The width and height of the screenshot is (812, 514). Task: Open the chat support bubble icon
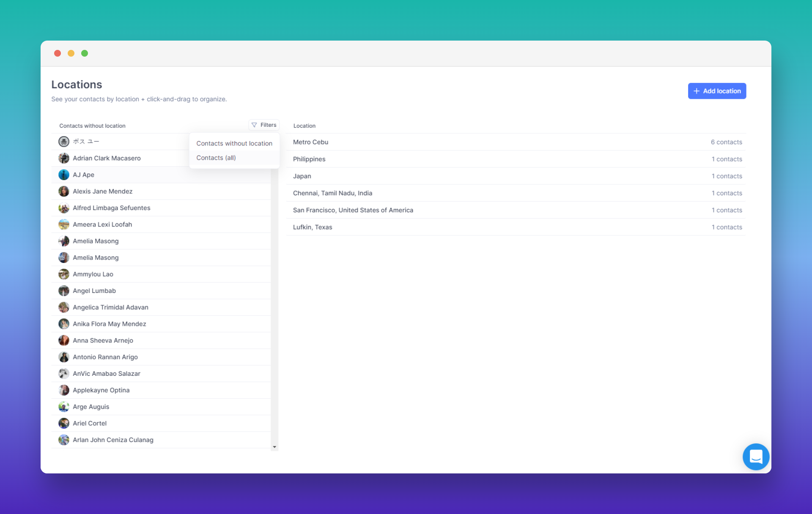(756, 457)
